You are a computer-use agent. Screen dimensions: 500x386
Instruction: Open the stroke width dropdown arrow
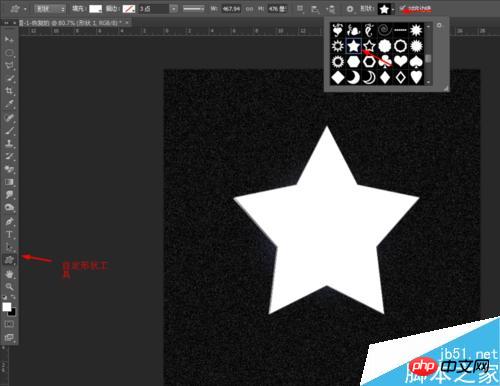pyautogui.click(x=174, y=9)
